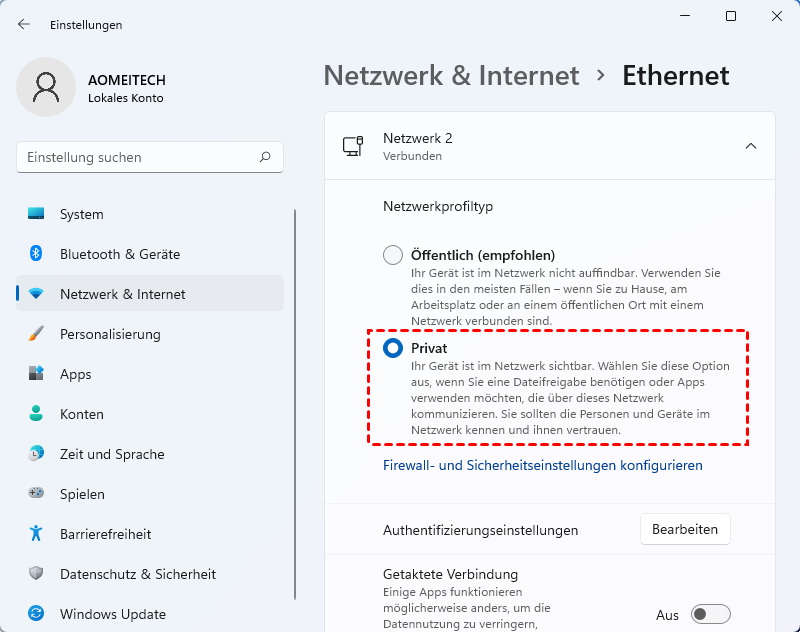Open Firewall- und Sicherheitseinstellungen konfigurieren link
Screen dimensions: 800x632
point(542,465)
